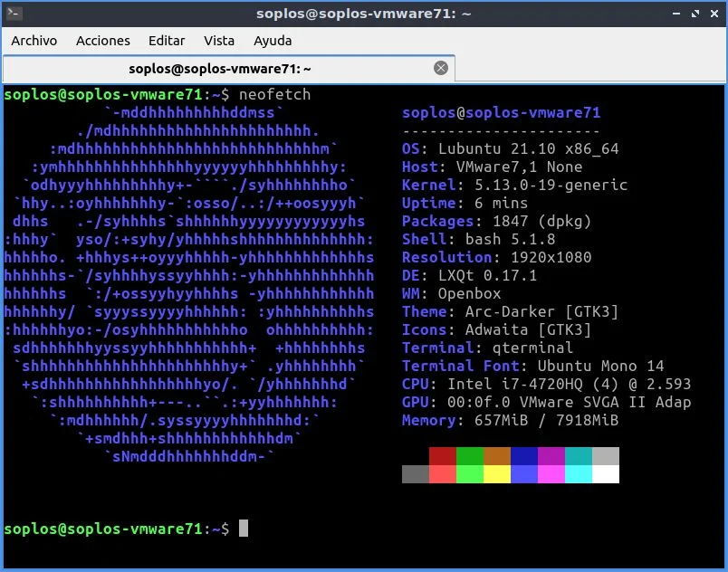Screen dimensions: 728x572
Task: Click the white color block
Action: point(606,474)
